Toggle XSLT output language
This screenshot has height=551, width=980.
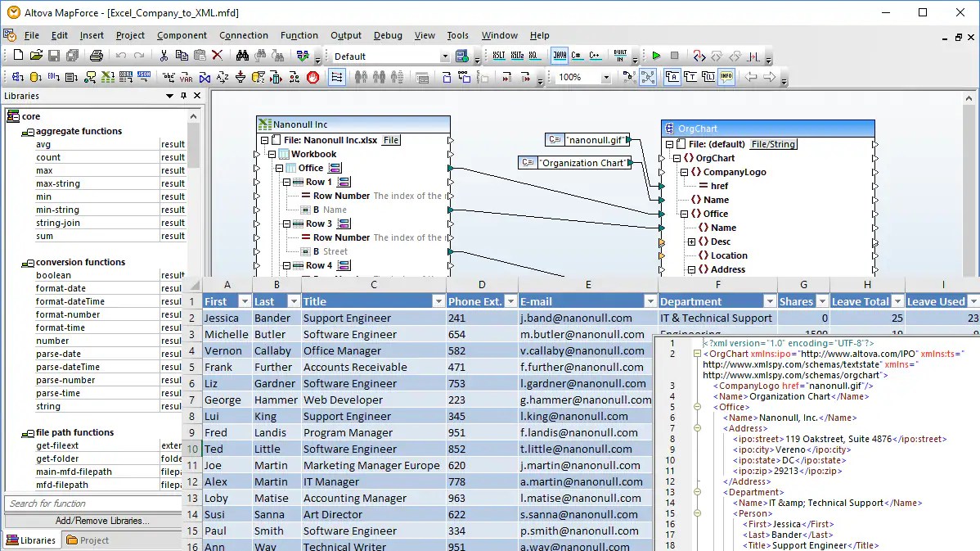[499, 55]
